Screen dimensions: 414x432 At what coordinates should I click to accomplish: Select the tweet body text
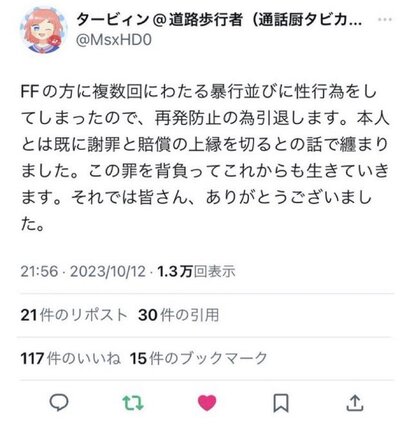click(x=205, y=158)
